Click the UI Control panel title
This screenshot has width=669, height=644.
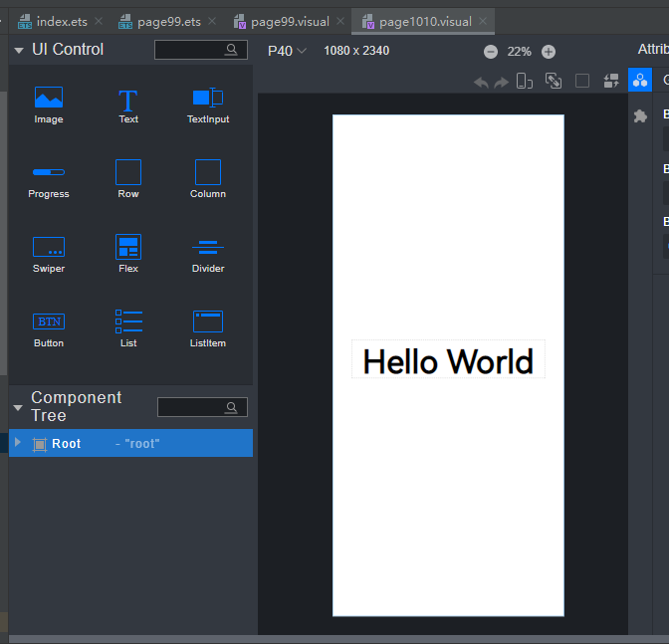coord(68,50)
